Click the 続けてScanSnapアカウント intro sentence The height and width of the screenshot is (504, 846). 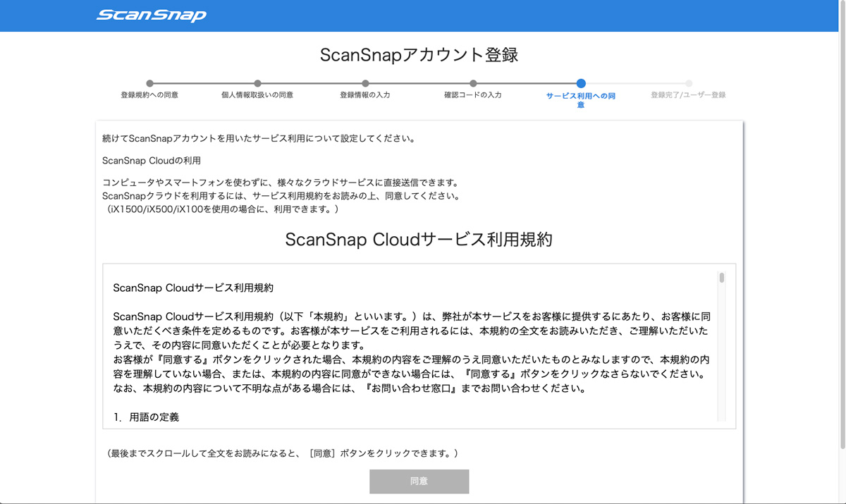click(259, 138)
